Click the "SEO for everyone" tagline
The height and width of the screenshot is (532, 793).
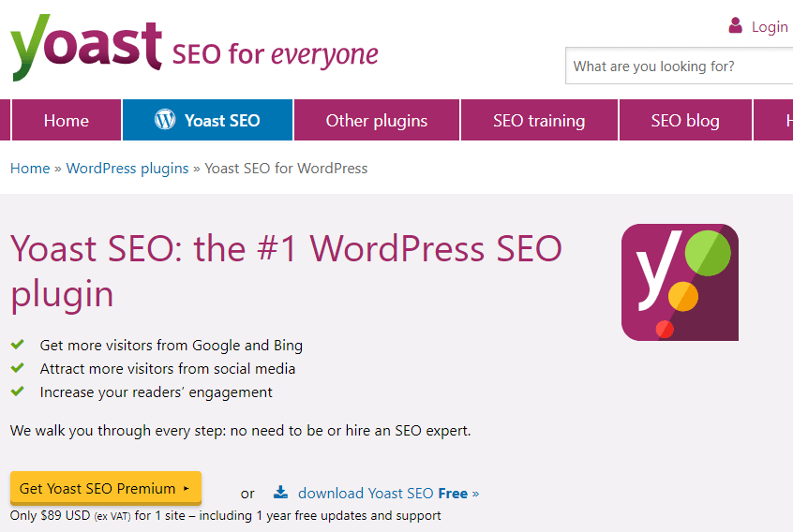pos(276,54)
